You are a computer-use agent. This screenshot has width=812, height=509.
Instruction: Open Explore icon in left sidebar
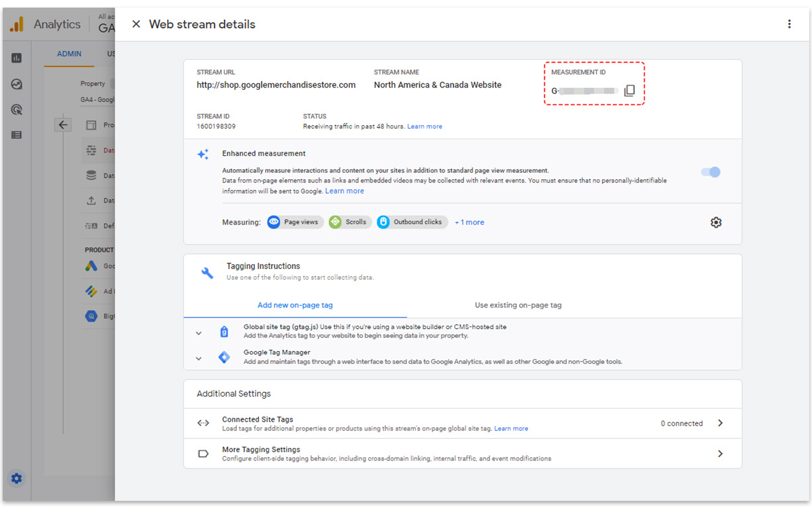click(x=17, y=84)
